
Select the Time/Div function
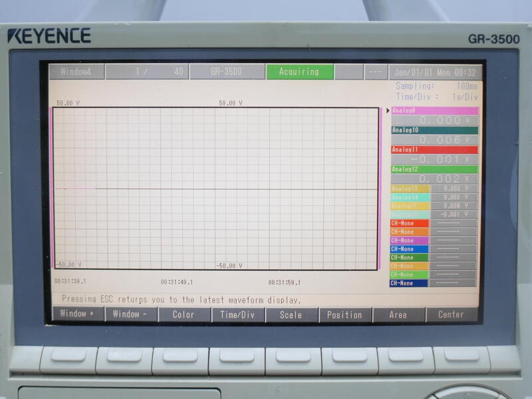coord(237,315)
